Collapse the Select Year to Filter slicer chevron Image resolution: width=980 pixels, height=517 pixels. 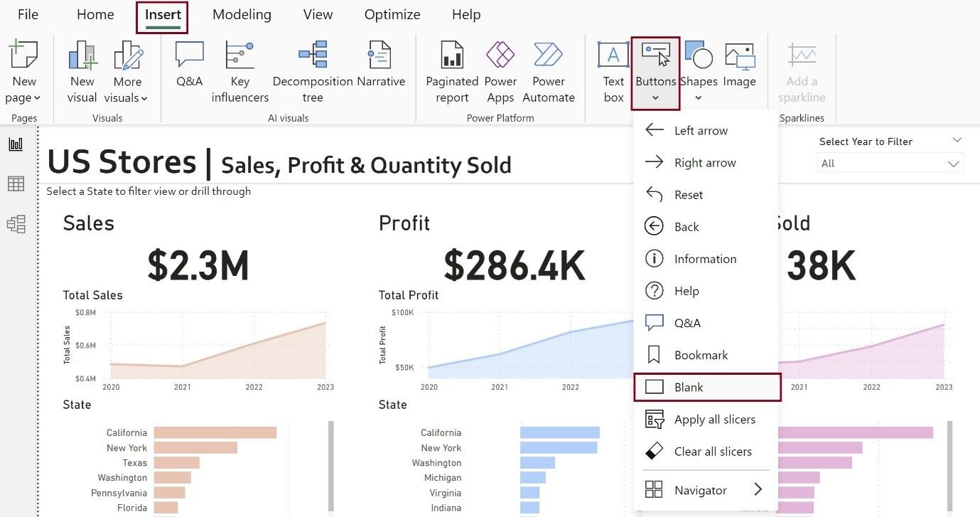coord(957,140)
